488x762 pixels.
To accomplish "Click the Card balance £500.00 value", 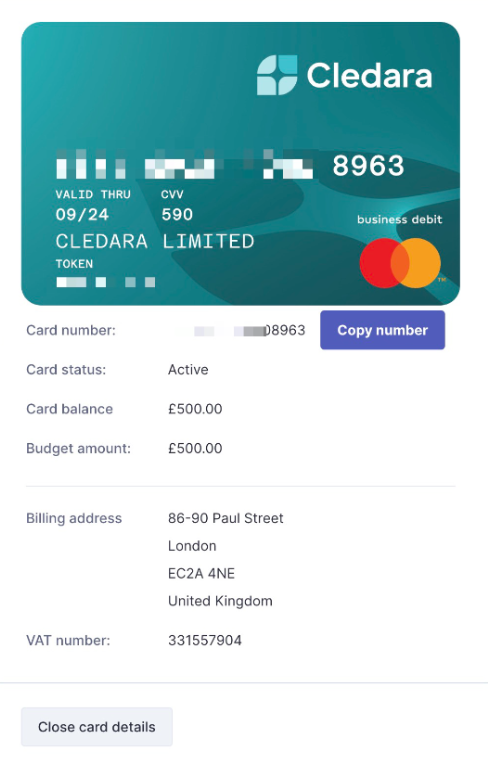I will coord(195,409).
